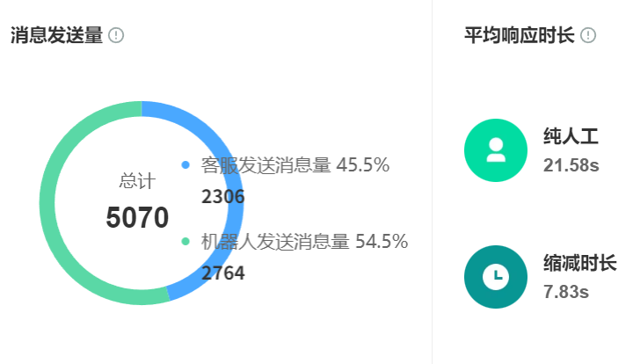
Task: Click the 缩减时长 label
Action: tap(579, 263)
